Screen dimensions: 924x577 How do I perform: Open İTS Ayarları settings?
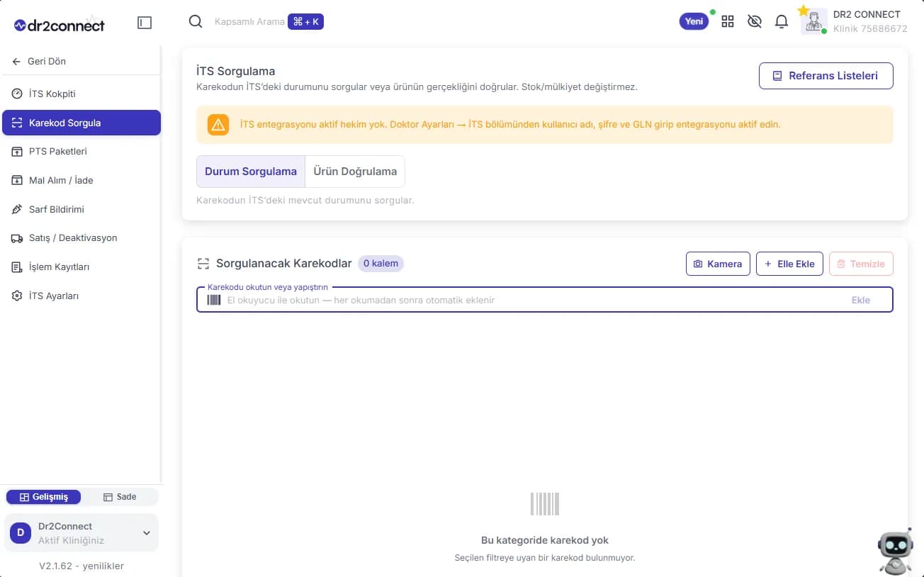coord(81,296)
